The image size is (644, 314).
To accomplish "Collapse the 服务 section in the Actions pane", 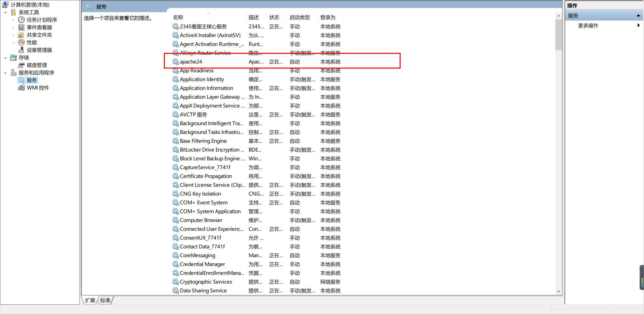I will pos(638,16).
